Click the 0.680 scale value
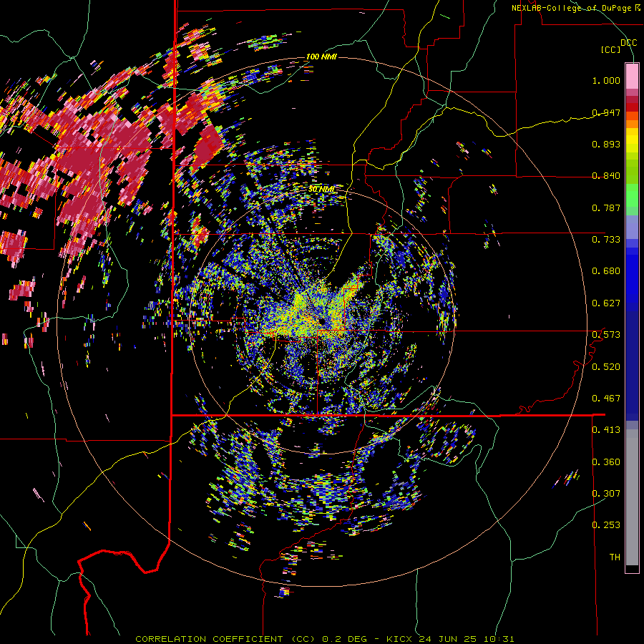 606,271
